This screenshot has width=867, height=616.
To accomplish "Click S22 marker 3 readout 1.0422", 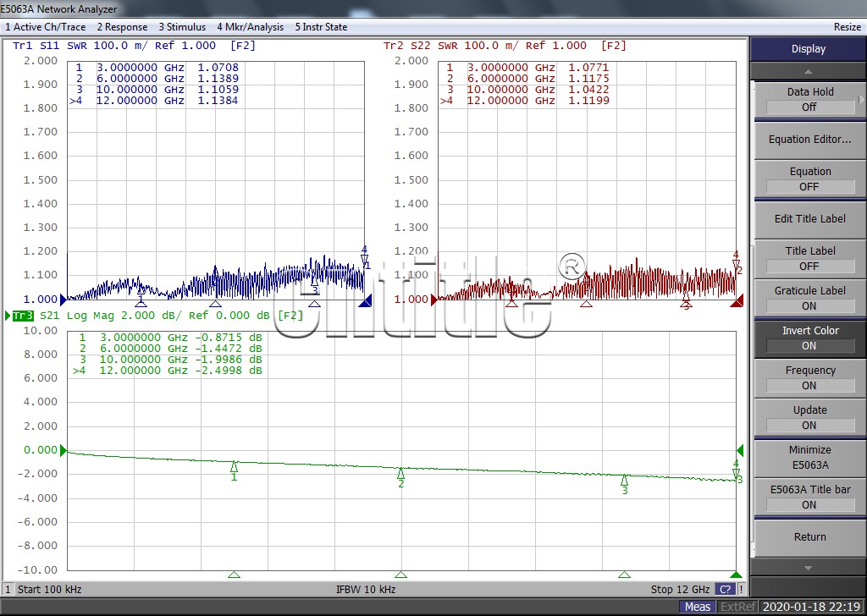I will pos(589,90).
